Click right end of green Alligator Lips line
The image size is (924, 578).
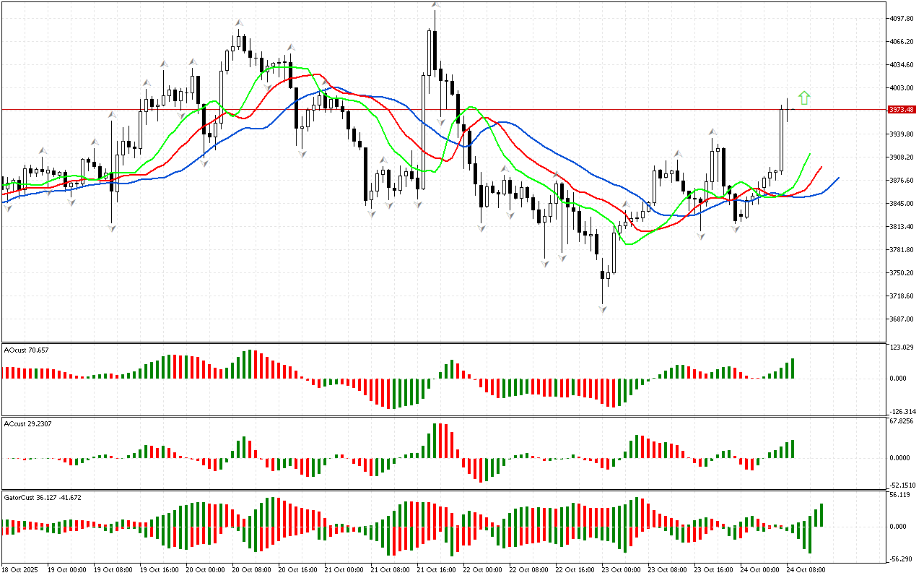pos(810,154)
